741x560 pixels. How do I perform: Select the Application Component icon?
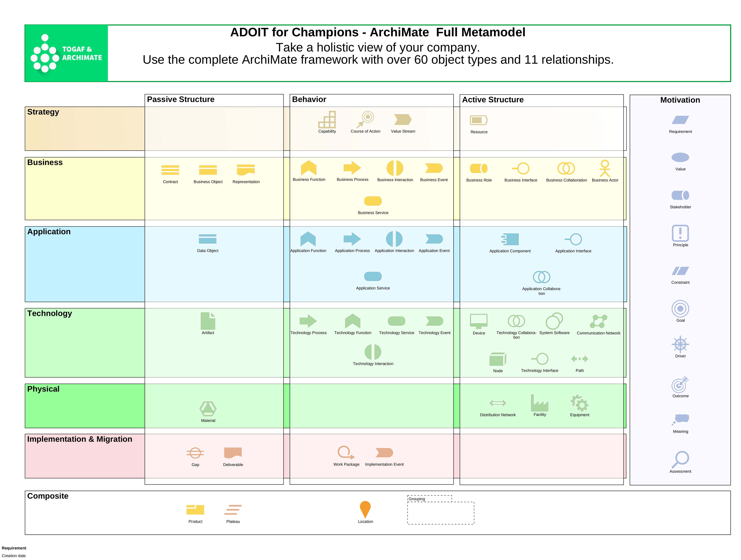click(510, 239)
